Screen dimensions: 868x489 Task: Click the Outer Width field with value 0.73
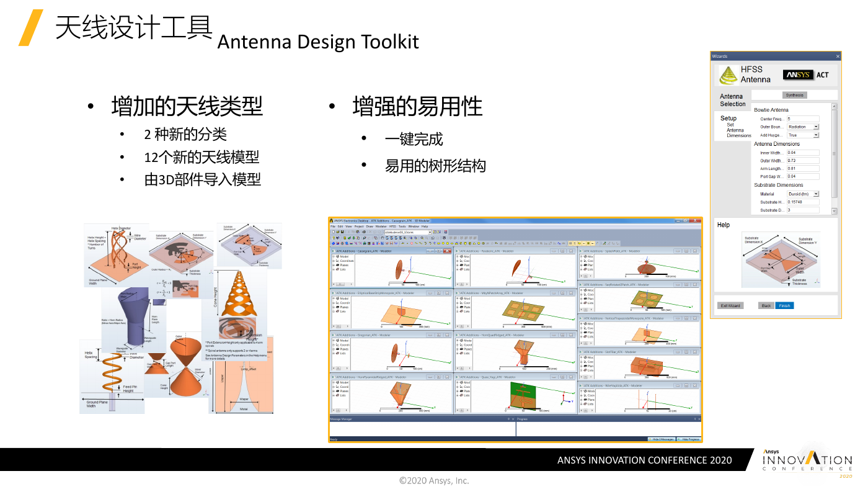(803, 161)
